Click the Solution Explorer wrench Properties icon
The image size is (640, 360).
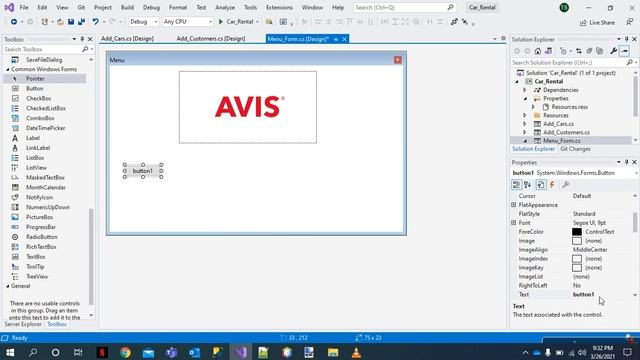(x=613, y=51)
